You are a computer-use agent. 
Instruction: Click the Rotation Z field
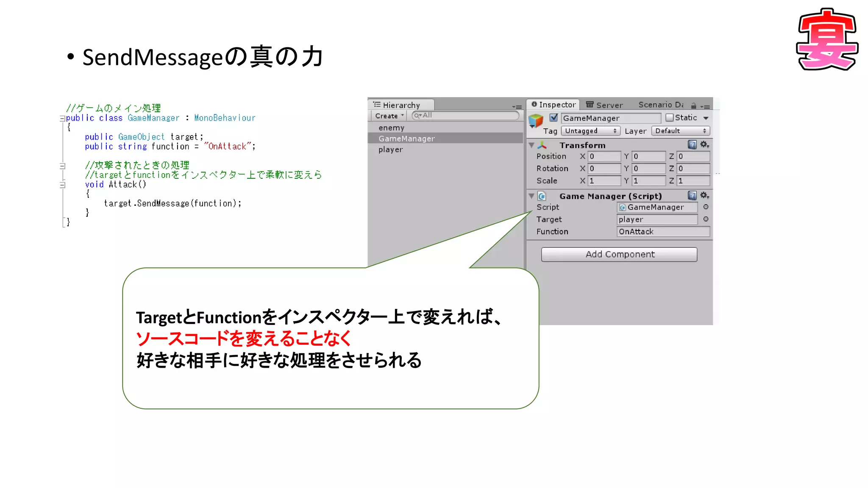693,169
